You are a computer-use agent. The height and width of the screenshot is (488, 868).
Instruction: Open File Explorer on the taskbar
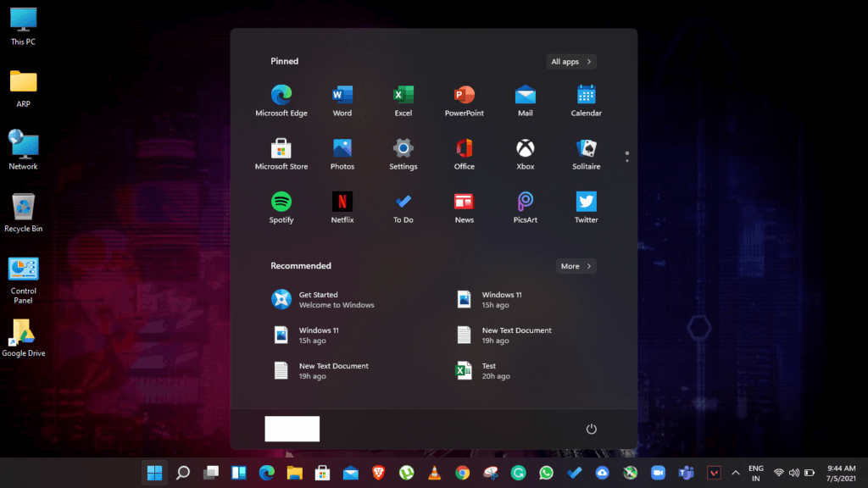[294, 473]
